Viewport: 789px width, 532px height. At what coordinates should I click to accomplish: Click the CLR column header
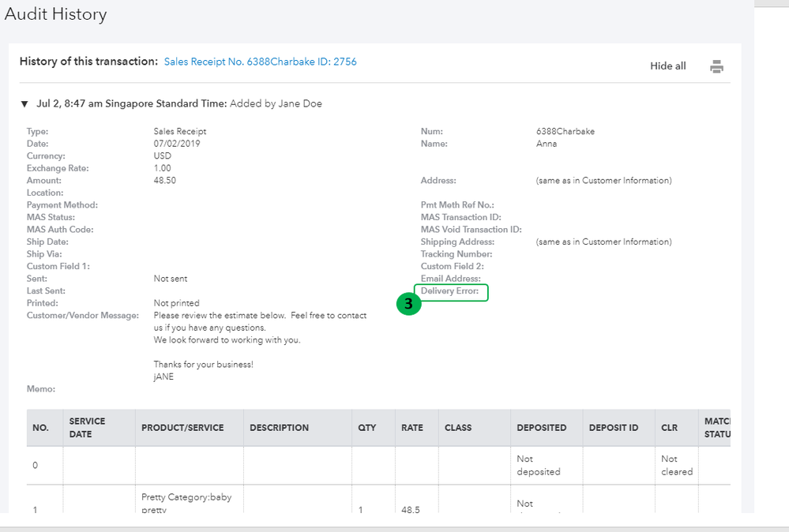pos(669,428)
